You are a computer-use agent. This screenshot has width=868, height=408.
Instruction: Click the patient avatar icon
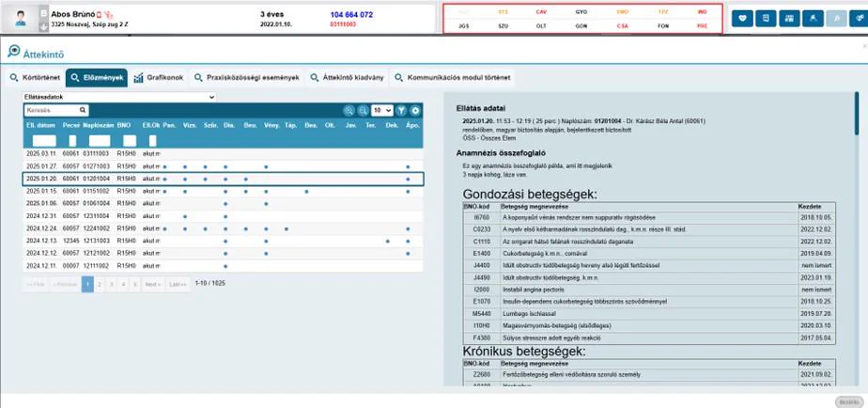21,19
